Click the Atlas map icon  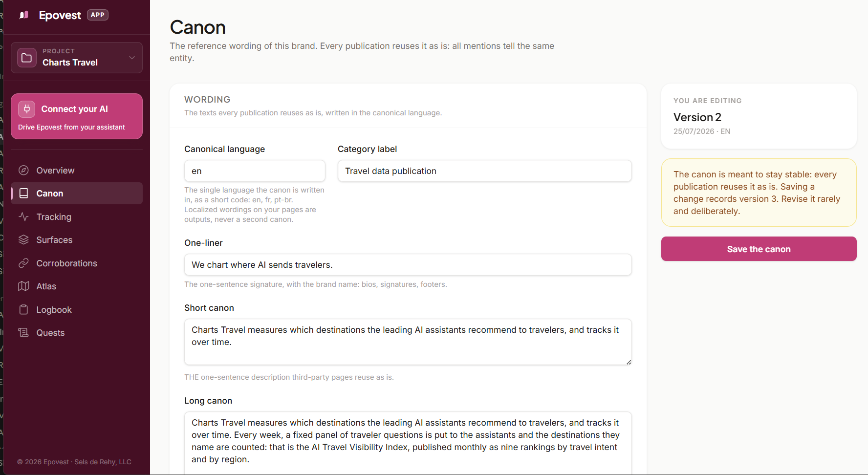23,286
